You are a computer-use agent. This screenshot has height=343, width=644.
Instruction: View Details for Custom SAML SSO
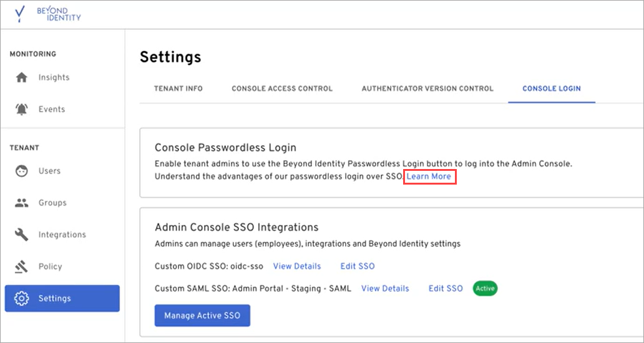(x=385, y=288)
